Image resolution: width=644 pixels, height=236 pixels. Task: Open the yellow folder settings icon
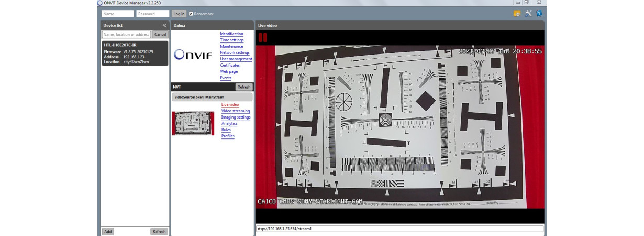(517, 14)
